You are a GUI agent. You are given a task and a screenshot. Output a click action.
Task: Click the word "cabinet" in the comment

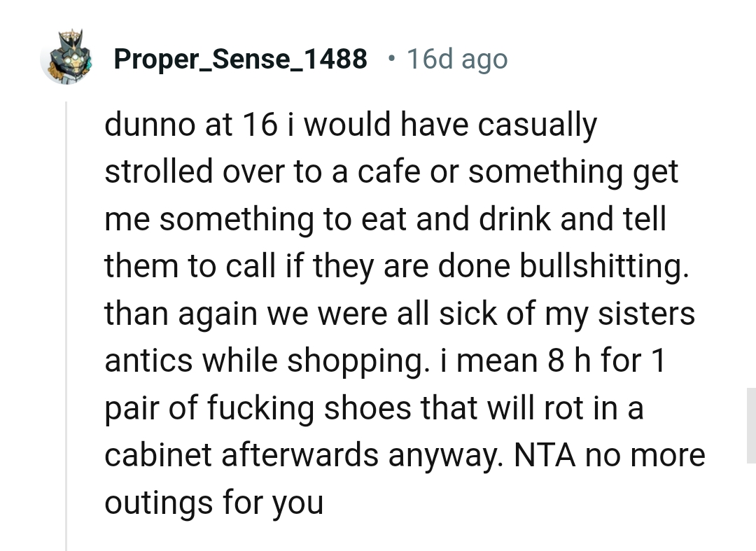[158, 455]
